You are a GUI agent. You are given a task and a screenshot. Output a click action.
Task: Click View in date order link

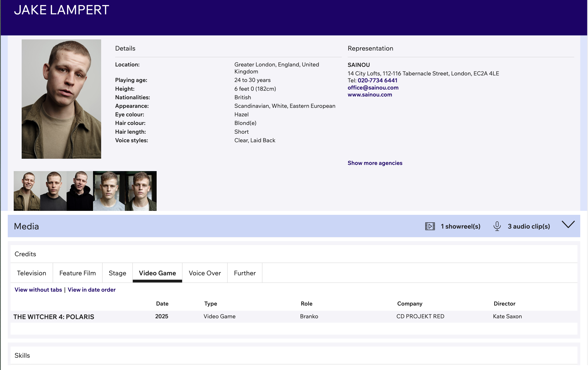(92, 290)
